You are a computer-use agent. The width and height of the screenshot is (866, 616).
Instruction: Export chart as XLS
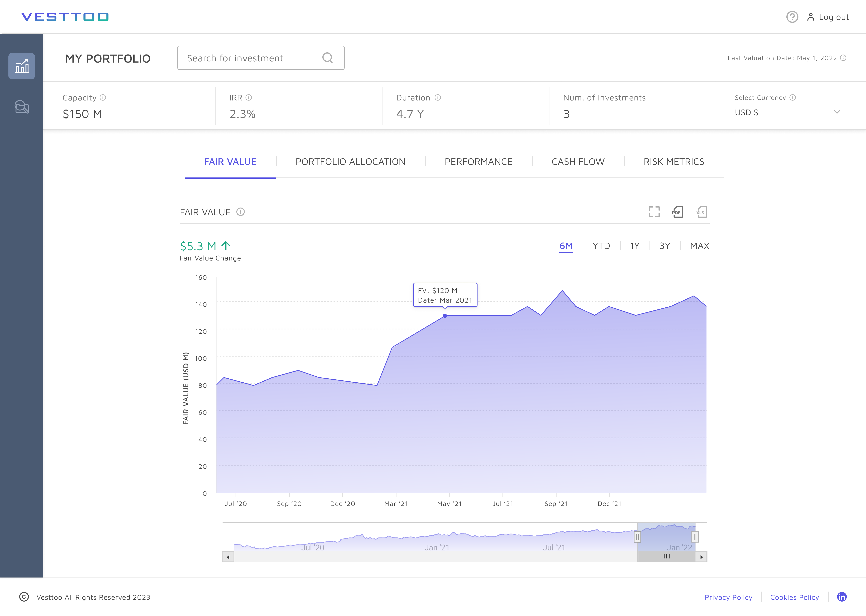pyautogui.click(x=701, y=212)
